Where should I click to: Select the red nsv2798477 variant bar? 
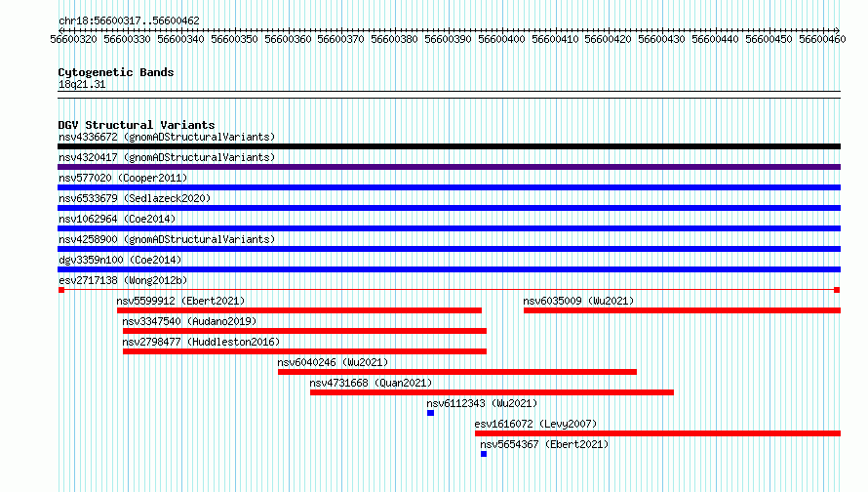click(x=304, y=351)
